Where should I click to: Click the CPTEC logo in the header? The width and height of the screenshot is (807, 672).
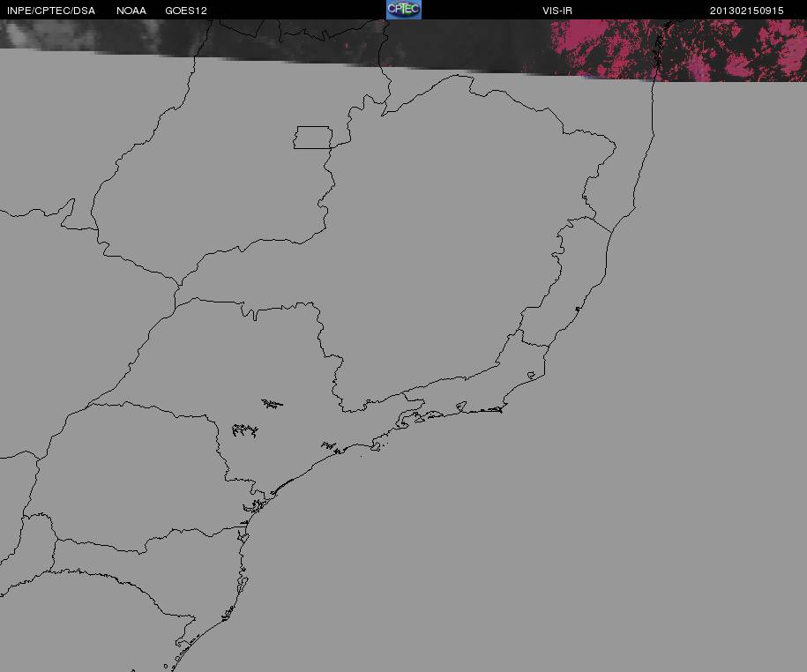tap(404, 10)
